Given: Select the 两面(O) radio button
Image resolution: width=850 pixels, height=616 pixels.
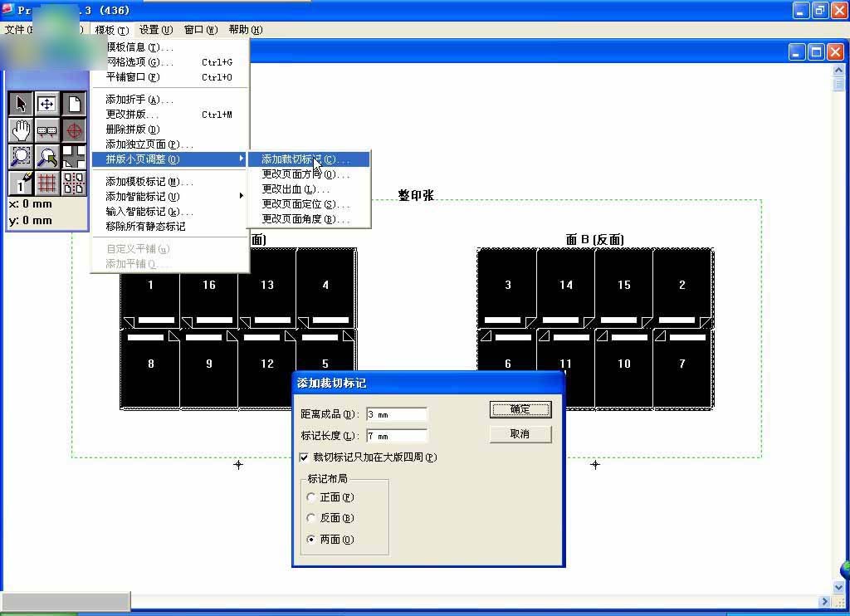Looking at the screenshot, I should tap(311, 539).
